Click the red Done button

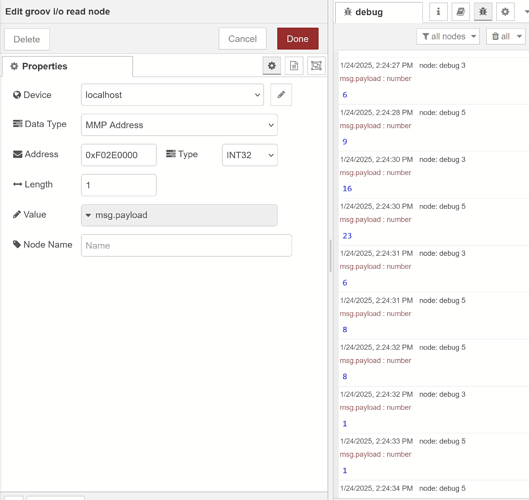(298, 39)
